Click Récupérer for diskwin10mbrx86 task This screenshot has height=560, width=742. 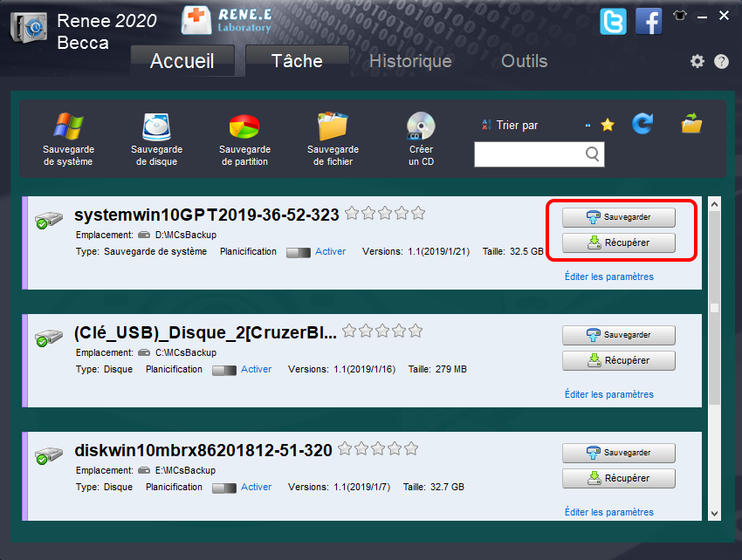[619, 478]
